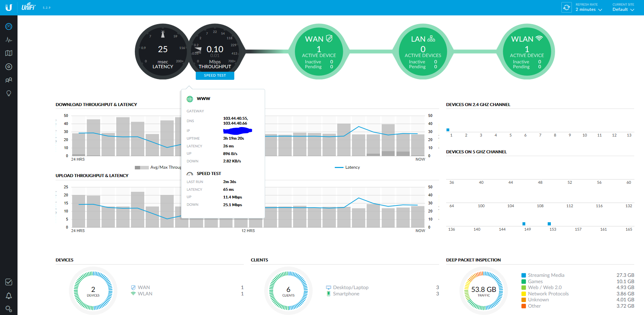Click the UniFi logo at top

click(x=28, y=7)
